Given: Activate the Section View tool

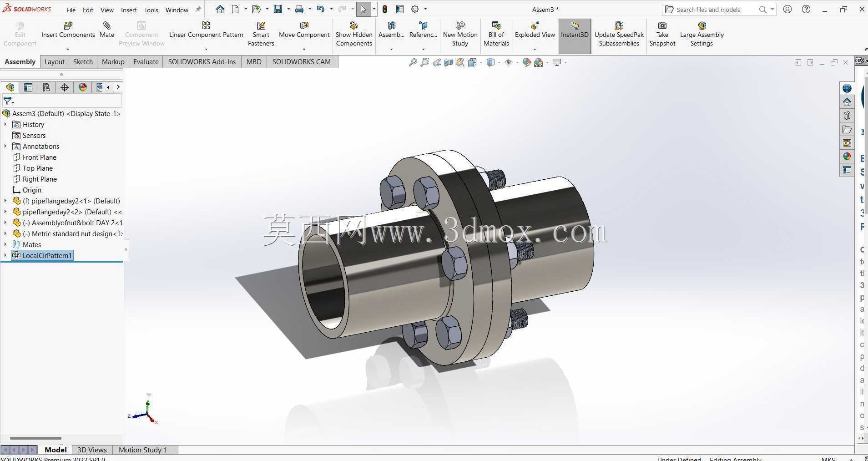Looking at the screenshot, I should (449, 62).
